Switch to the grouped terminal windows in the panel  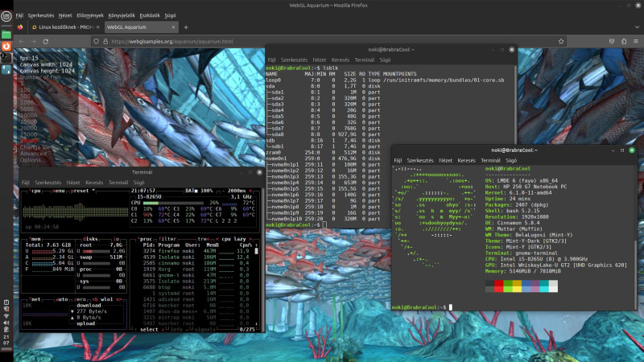pos(6,58)
